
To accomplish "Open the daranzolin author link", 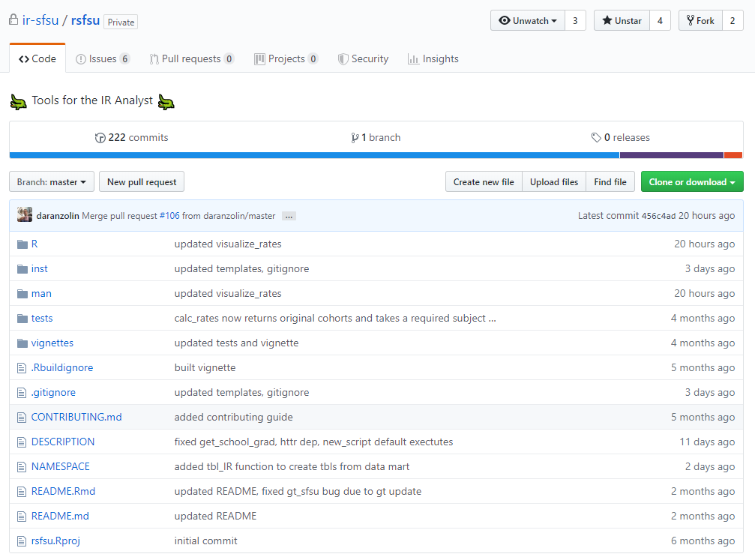I will (x=58, y=216).
